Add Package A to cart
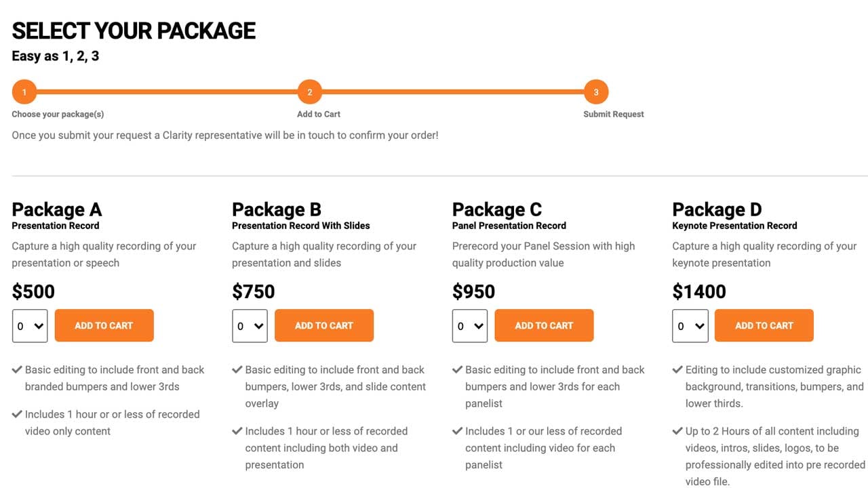 [x=104, y=326]
